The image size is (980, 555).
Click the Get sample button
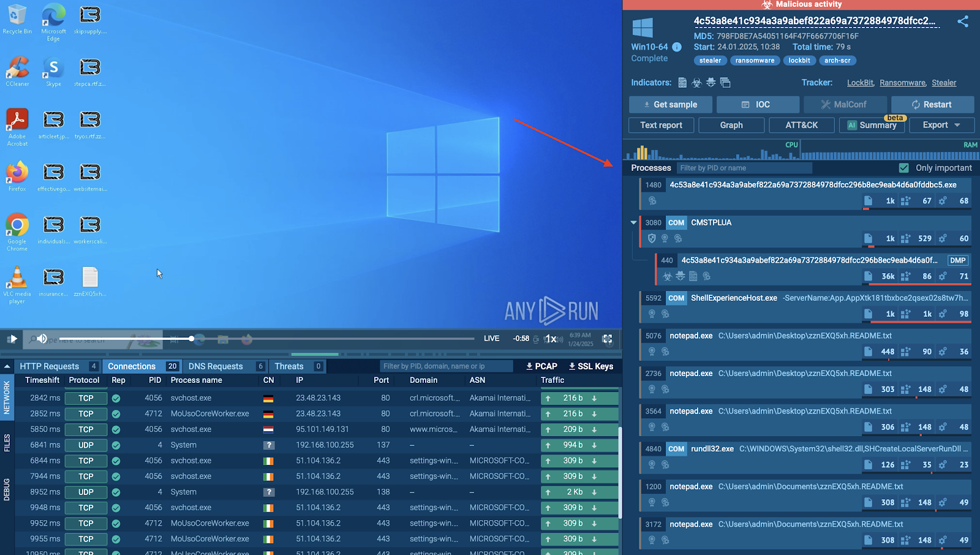pyautogui.click(x=671, y=105)
